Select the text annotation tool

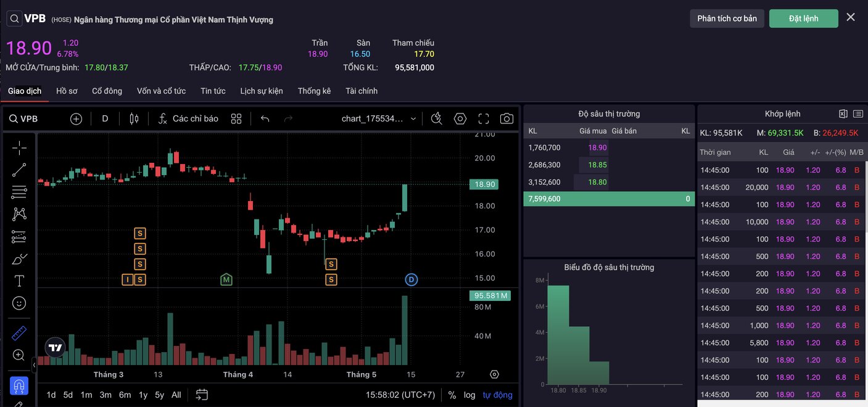[x=19, y=281]
